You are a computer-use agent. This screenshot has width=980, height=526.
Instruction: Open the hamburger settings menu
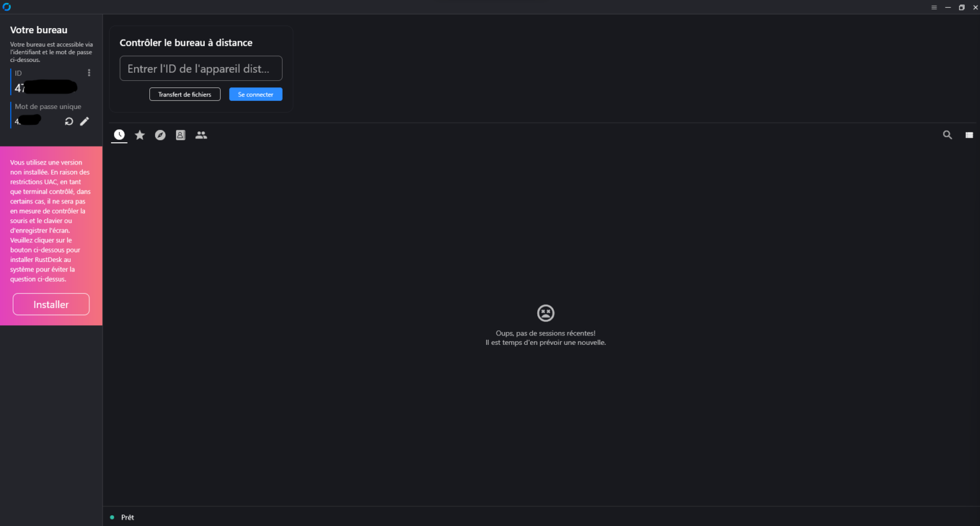tap(933, 7)
